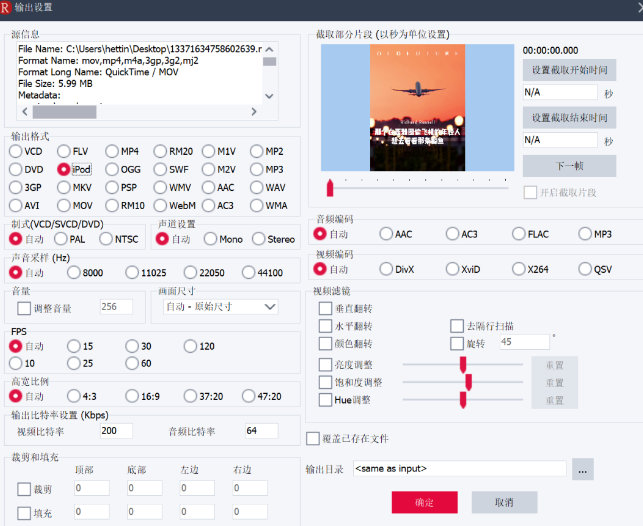Screen dimensions: 643x526
Task: Click the 视频比特率 input field
Action: pos(116,431)
